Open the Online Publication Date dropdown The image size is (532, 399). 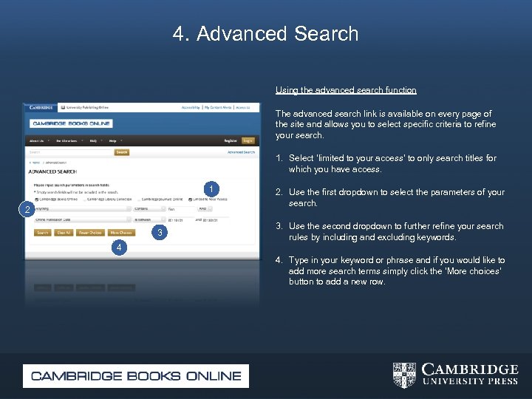(x=83, y=220)
